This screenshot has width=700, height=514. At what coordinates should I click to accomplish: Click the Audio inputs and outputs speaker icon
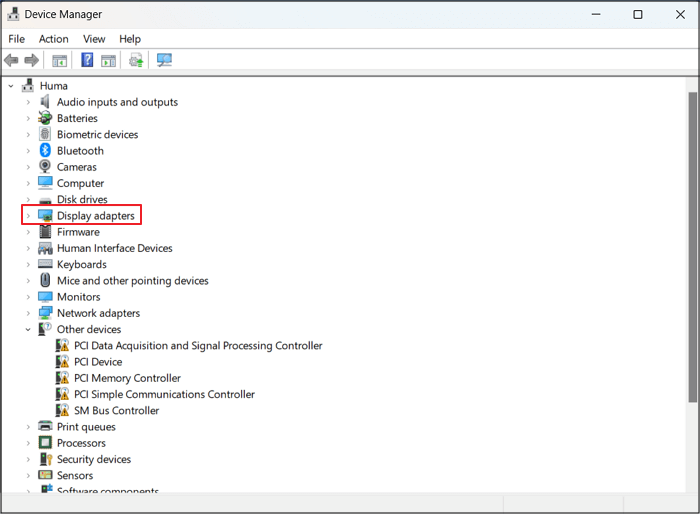(x=45, y=102)
